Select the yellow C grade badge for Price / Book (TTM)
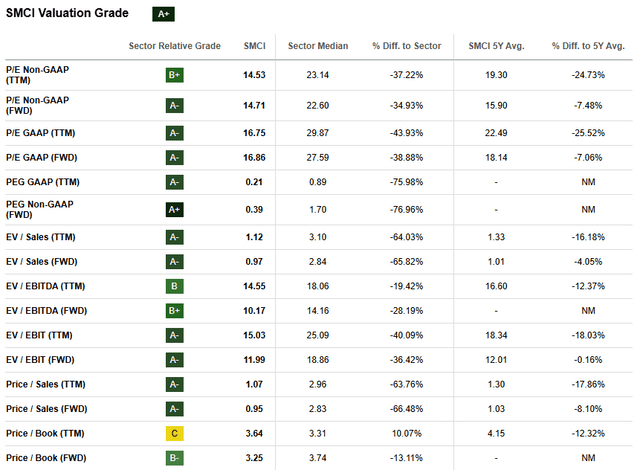640x470 pixels. pyautogui.click(x=175, y=435)
